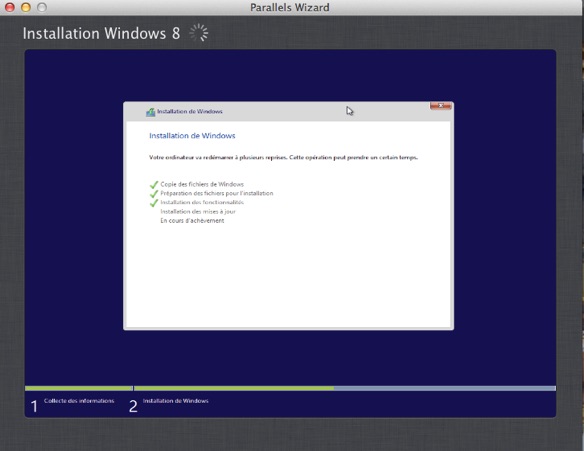Image resolution: width=584 pixels, height=451 pixels.
Task: Click 'Collecte des informations' stage label
Action: (x=79, y=401)
